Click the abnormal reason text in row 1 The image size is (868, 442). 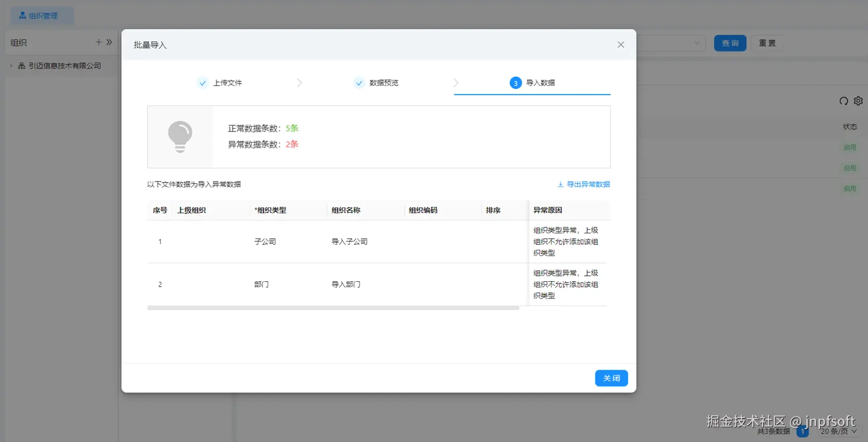[566, 242]
